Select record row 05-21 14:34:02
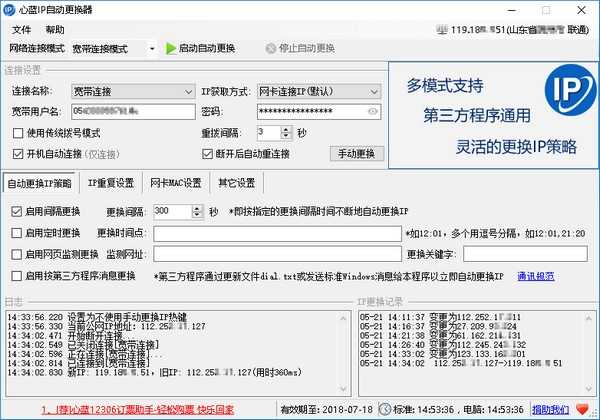The image size is (600, 420). pos(461,363)
